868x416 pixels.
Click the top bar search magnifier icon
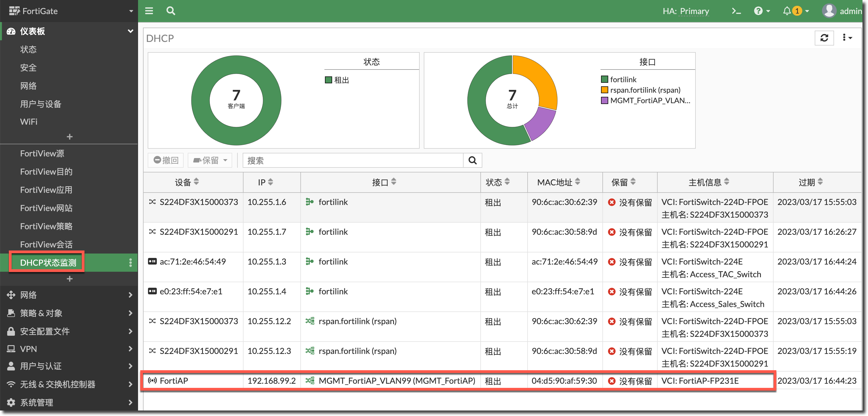pos(171,11)
